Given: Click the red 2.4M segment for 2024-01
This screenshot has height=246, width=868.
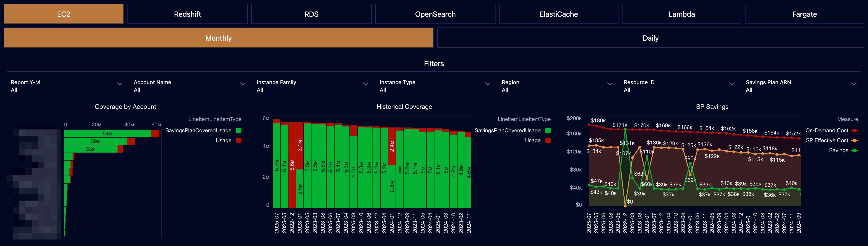Looking at the screenshot, I should click(x=392, y=146).
